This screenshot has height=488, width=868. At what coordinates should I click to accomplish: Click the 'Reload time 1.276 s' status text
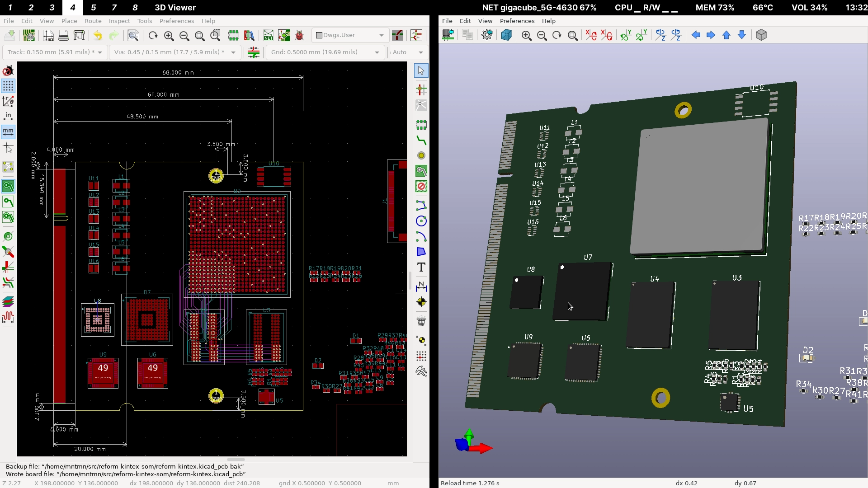pos(470,483)
